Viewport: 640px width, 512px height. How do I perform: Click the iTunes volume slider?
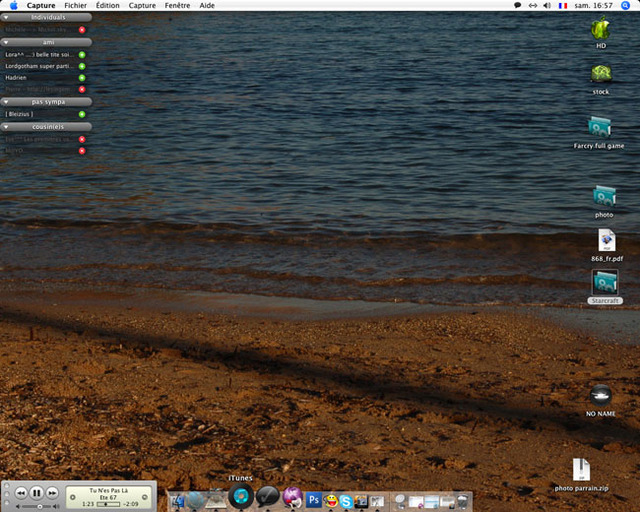tap(38, 506)
